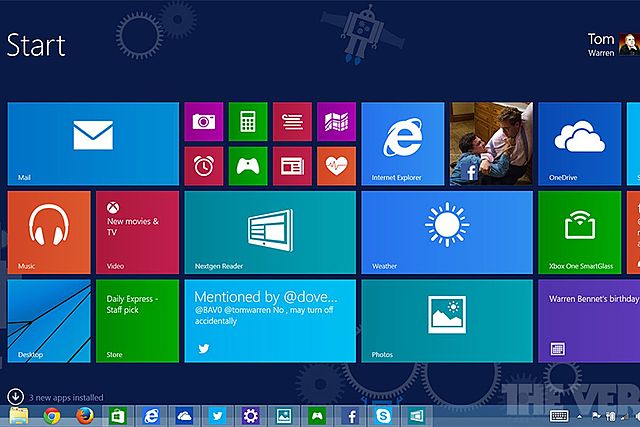640x427 pixels.
Task: Open the Twitter tile with Mentioned by @dove
Action: 270,321
